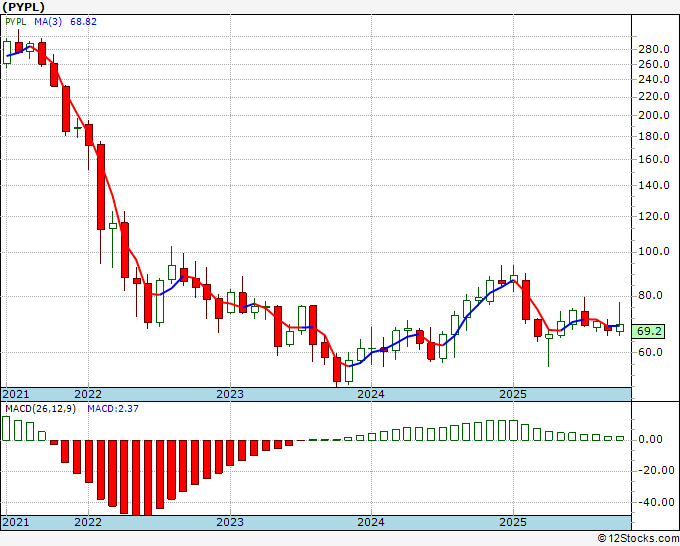
Task: Click the 100.0 price axis label
Action: [654, 252]
